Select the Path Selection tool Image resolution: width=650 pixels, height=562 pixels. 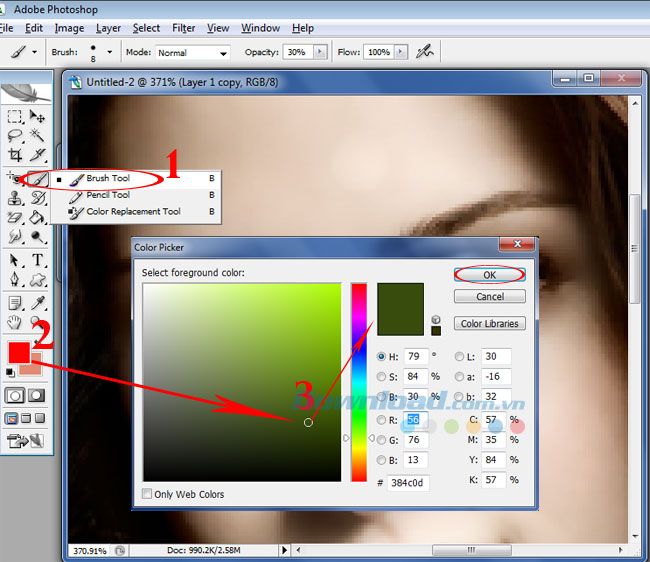[15, 260]
